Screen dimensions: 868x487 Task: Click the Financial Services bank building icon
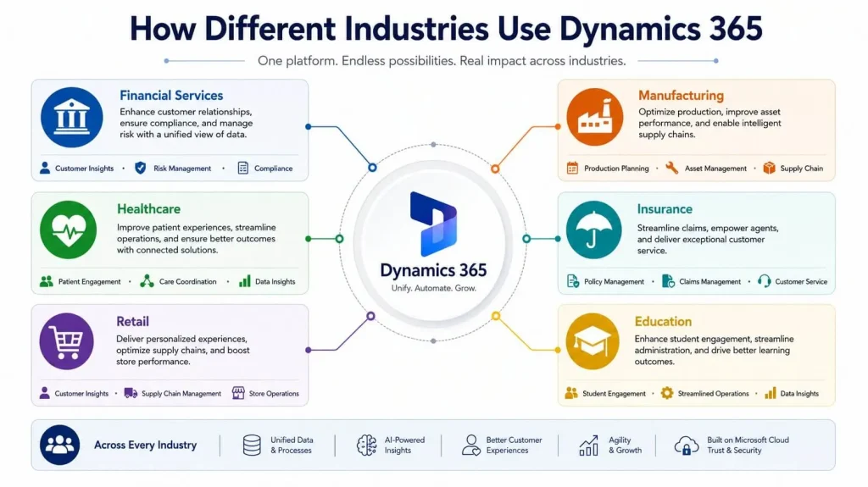[x=71, y=118]
